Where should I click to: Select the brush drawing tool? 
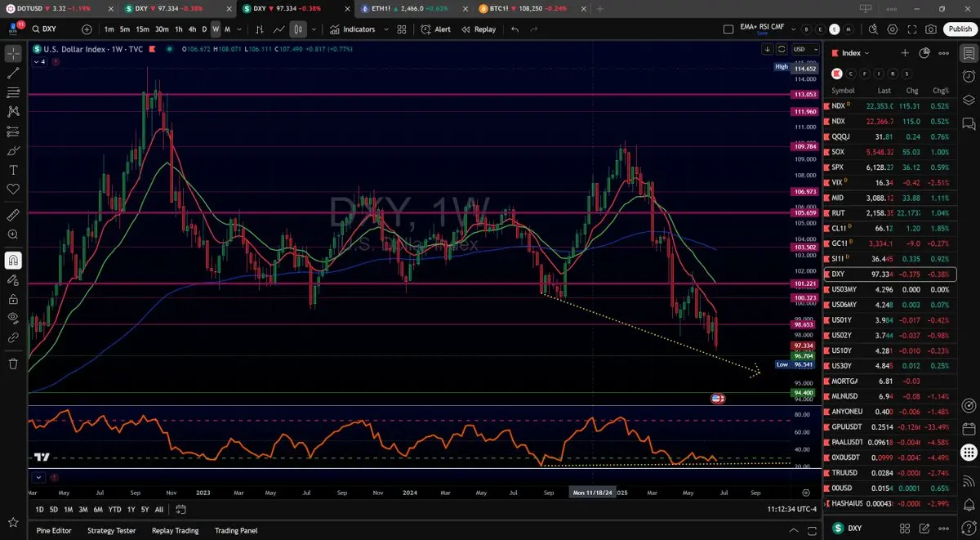click(13, 150)
